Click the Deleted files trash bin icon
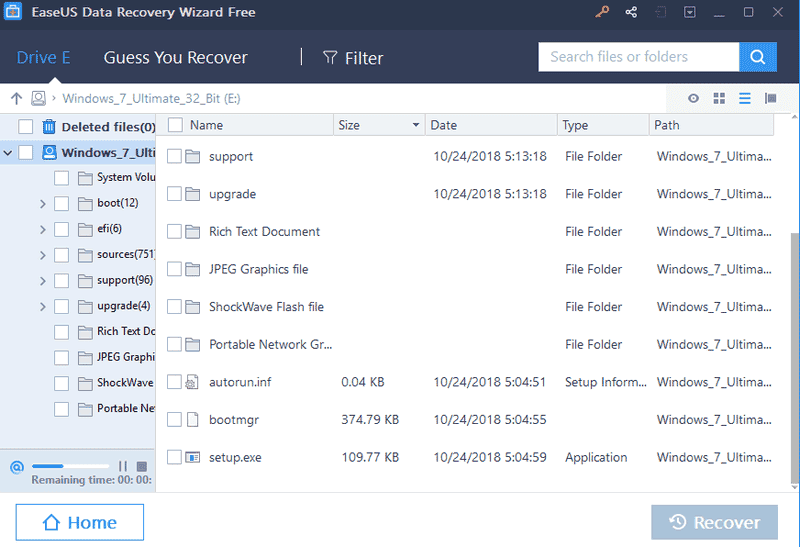Viewport: 800px width, 547px height. tap(49, 126)
